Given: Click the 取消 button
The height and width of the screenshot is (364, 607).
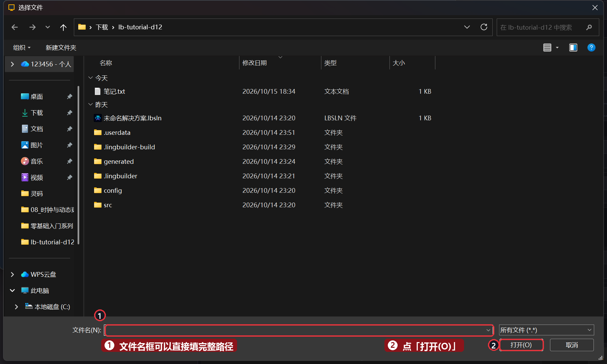Looking at the screenshot, I should tap(572, 345).
